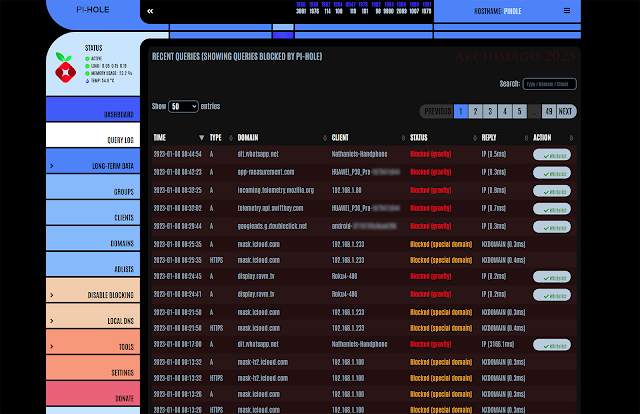Click client 192.168.1.80 cell
The image size is (640, 414).
pos(347,190)
